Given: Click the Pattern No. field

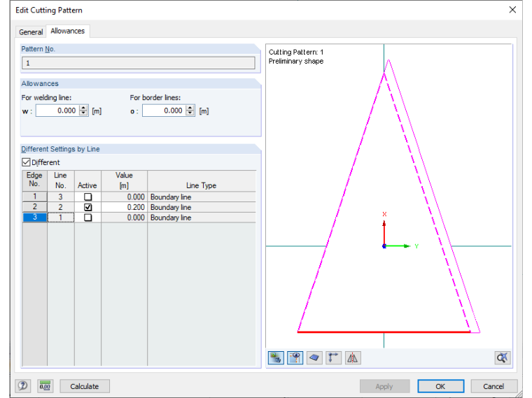Looking at the screenshot, I should pos(139,63).
